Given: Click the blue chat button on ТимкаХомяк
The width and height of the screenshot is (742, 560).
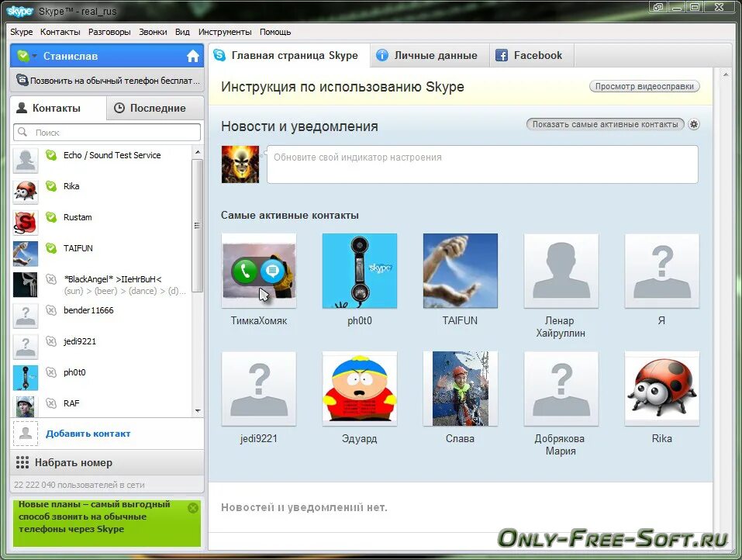Looking at the screenshot, I should point(272,271).
